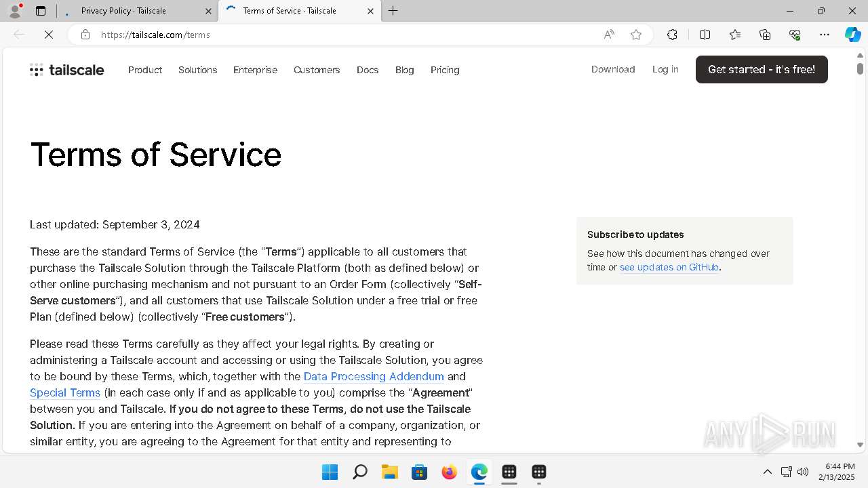Select Microsoft Edge taskbar icon
The height and width of the screenshot is (488, 868).
pyautogui.click(x=479, y=472)
